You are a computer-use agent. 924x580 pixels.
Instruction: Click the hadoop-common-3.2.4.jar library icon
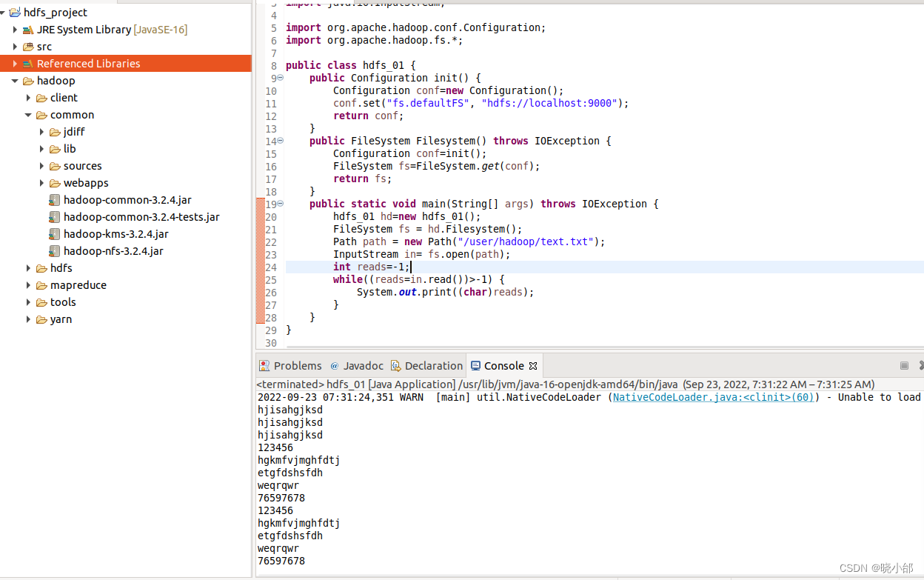click(54, 199)
